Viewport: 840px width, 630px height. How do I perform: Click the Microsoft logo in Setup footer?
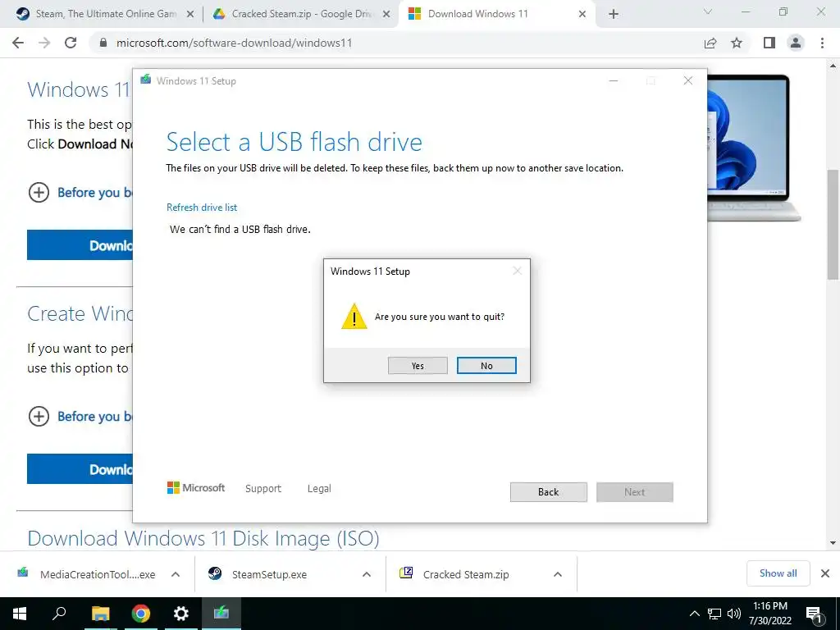coord(196,487)
